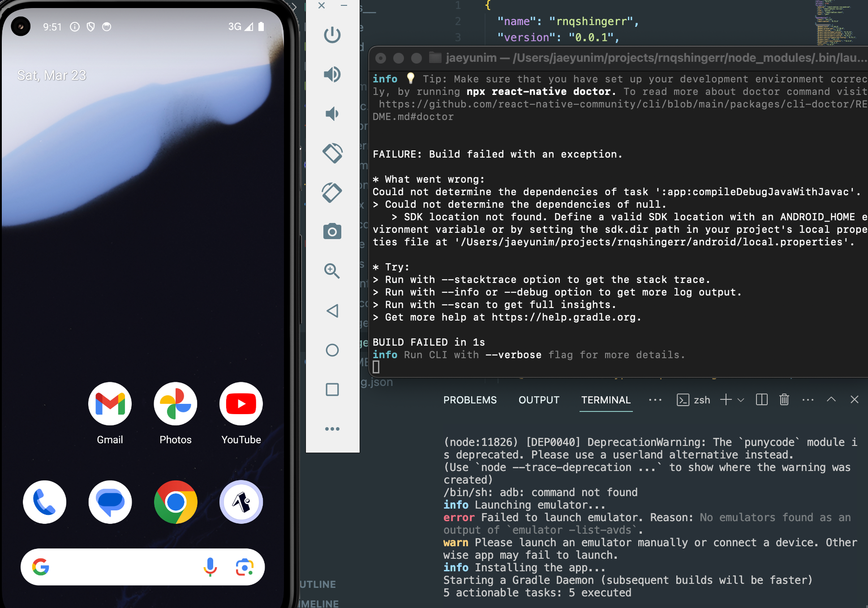Viewport: 868px width, 608px height.
Task: Tap the Google voice search microphone
Action: click(210, 567)
